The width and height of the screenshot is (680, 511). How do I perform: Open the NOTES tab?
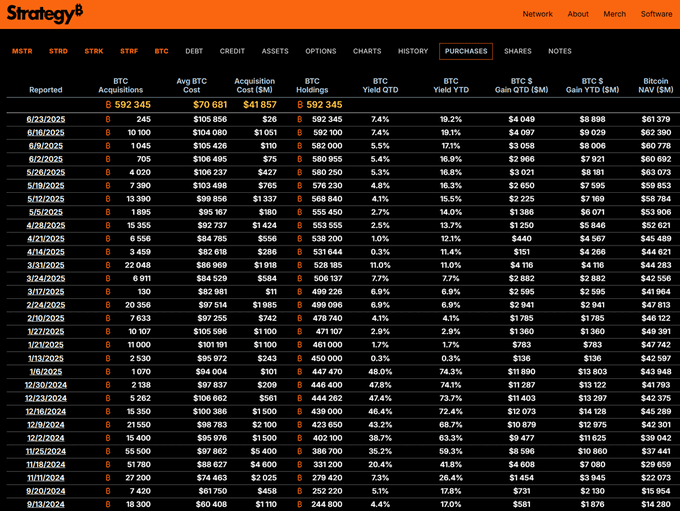(559, 51)
